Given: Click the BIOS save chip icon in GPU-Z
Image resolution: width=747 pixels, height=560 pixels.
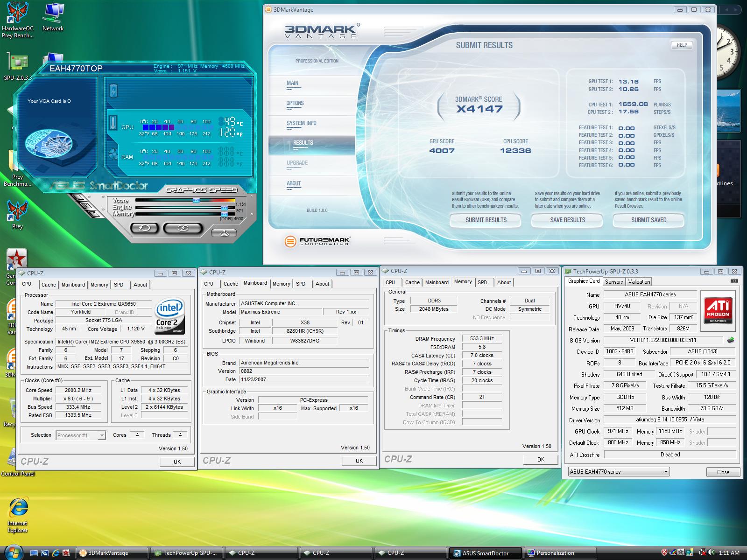Looking at the screenshot, I should click(x=731, y=340).
